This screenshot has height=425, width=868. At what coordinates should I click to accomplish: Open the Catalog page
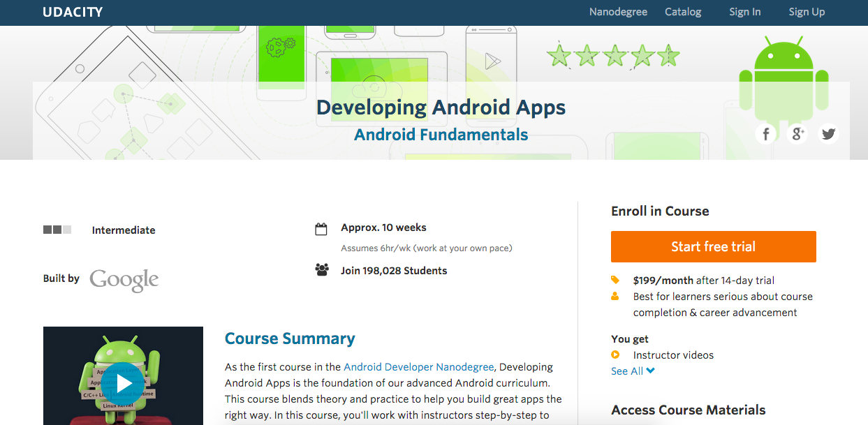coord(683,12)
